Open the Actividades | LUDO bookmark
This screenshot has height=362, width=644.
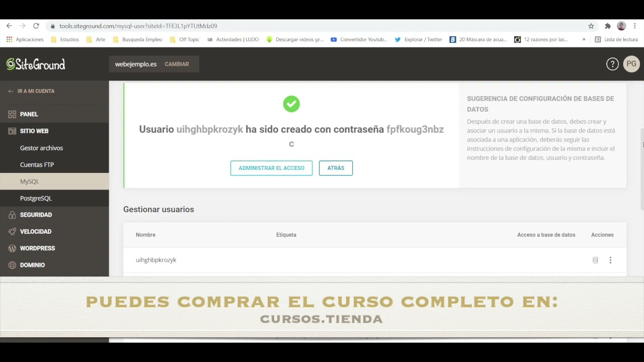click(233, 39)
